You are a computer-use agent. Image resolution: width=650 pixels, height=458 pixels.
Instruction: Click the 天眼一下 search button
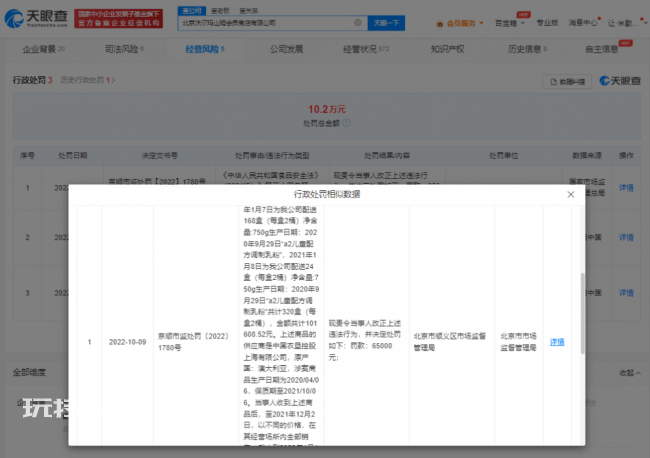pos(386,23)
